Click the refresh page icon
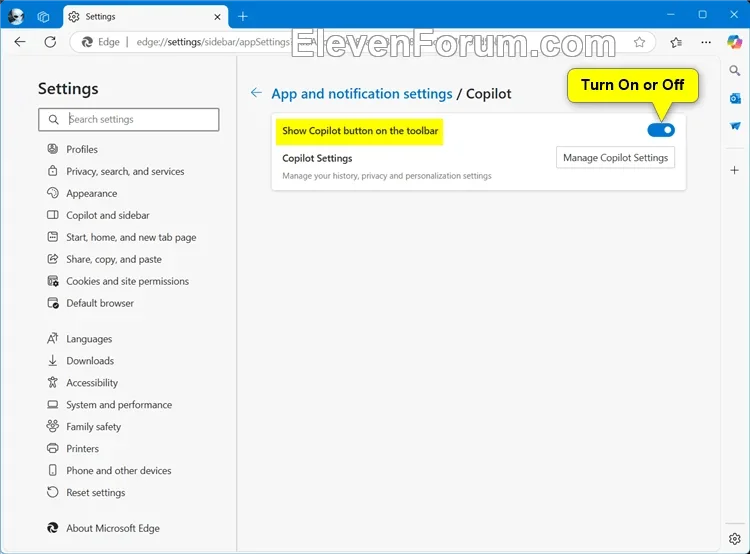 pyautogui.click(x=50, y=42)
